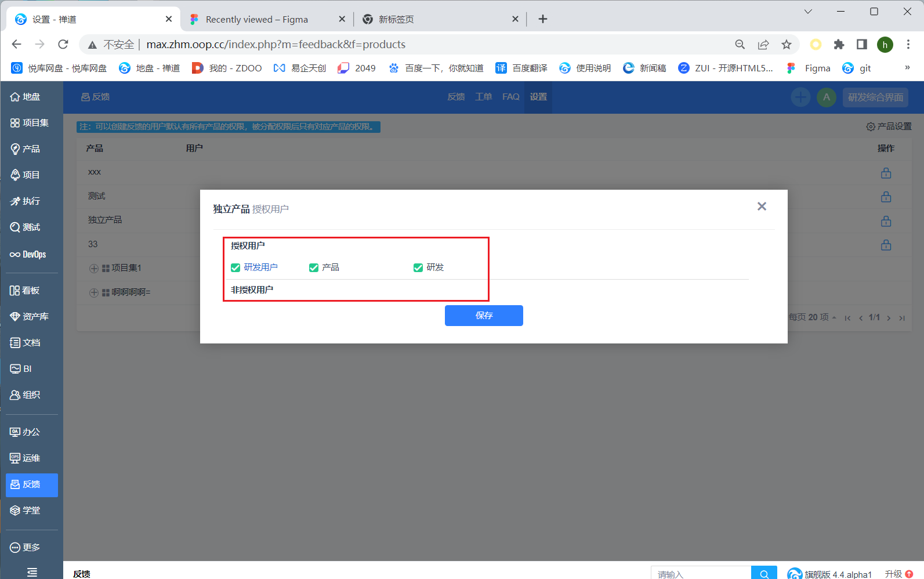
Task: Go to the previous page of results
Action: point(861,318)
